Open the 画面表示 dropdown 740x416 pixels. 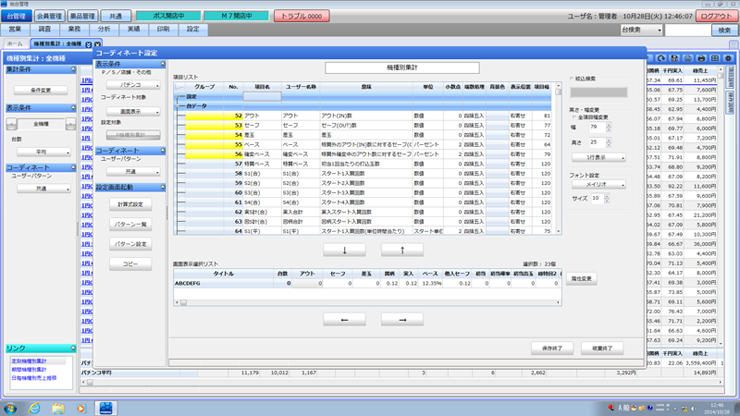(x=133, y=112)
